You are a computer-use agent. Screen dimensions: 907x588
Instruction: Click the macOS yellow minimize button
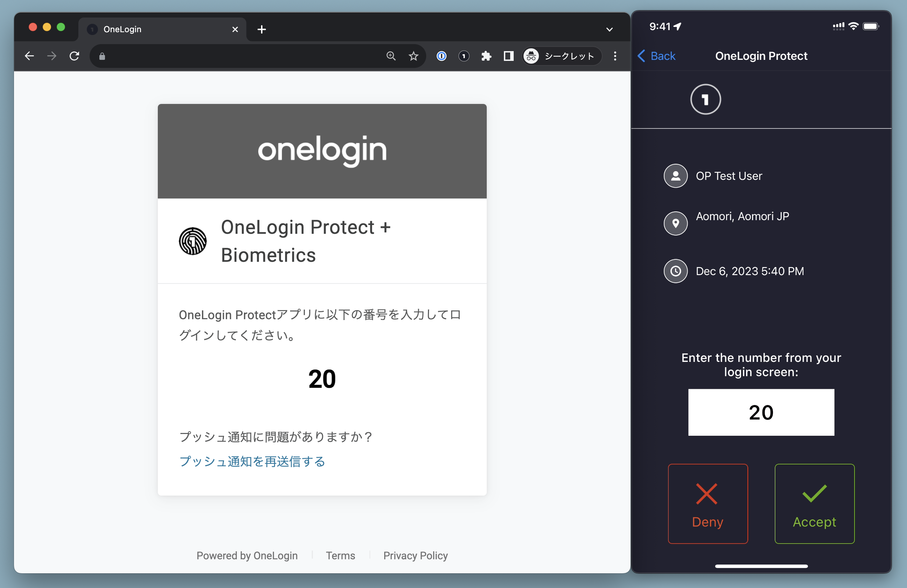click(47, 27)
